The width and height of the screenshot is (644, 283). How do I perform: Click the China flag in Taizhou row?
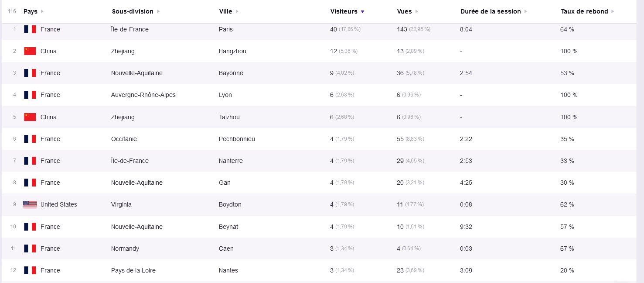tap(30, 117)
